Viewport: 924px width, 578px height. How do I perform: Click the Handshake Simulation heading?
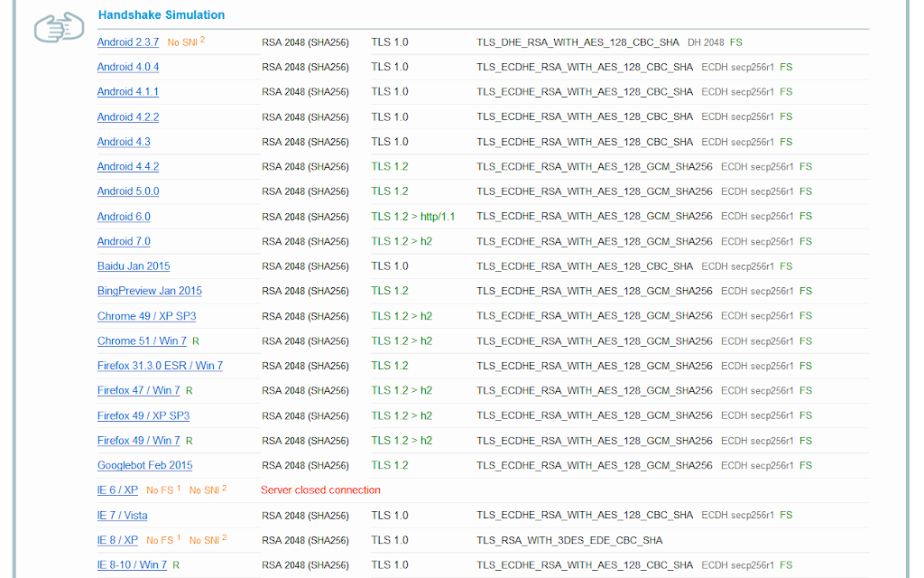161,15
